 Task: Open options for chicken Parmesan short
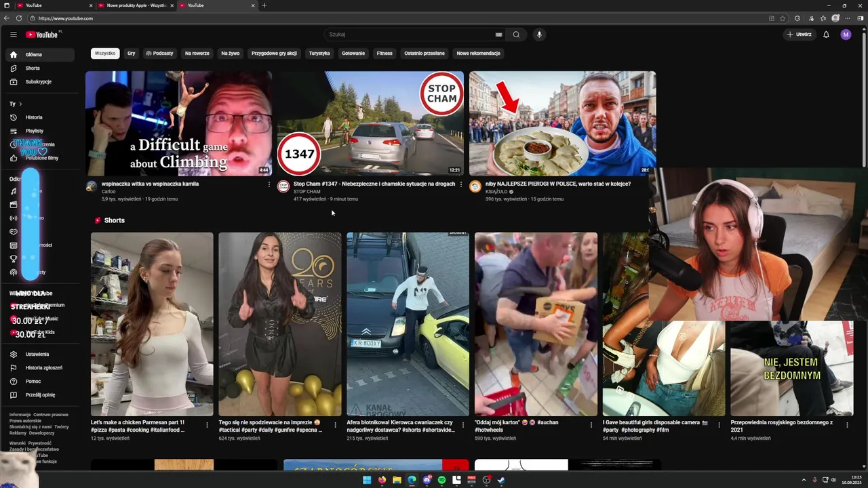coord(207,425)
